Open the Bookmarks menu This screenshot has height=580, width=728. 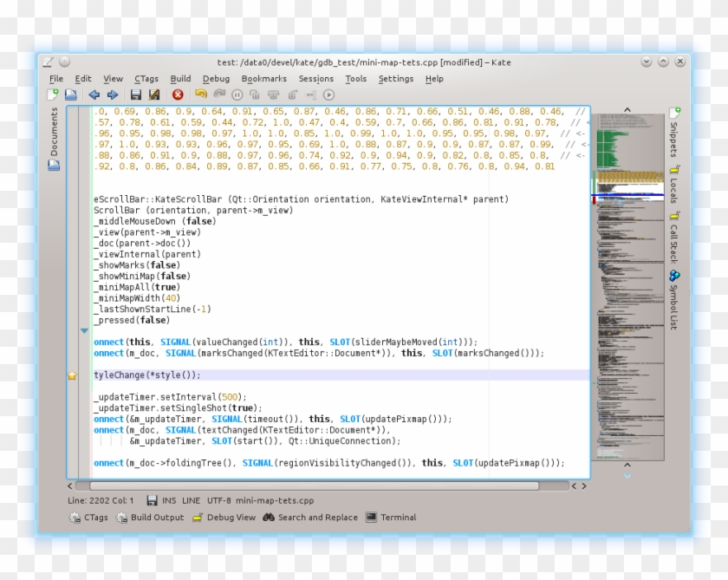[x=263, y=79]
